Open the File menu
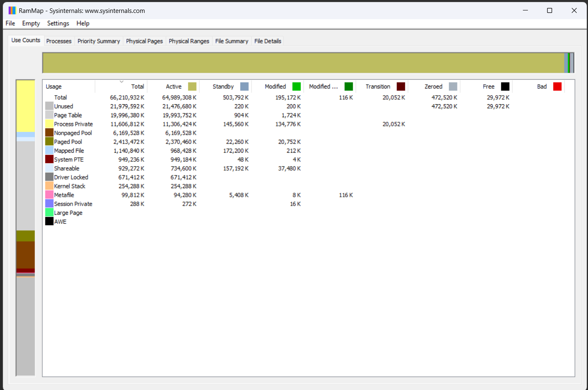The image size is (588, 390). (x=10, y=23)
